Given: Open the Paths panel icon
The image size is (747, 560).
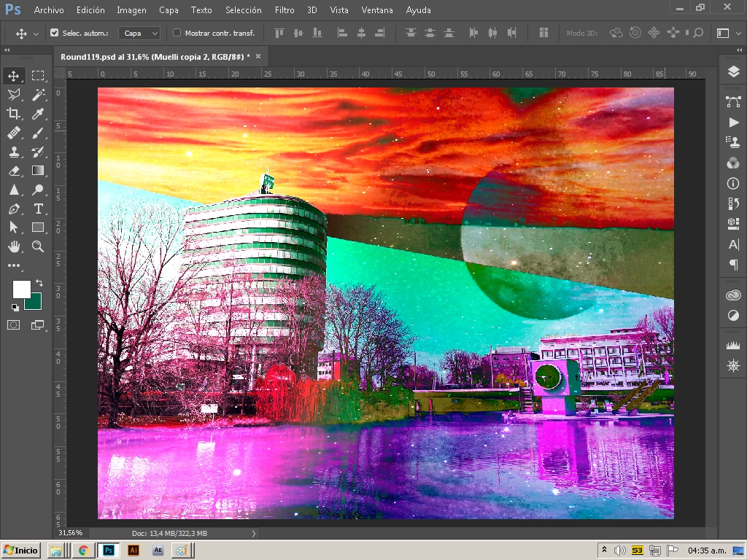Looking at the screenshot, I should (733, 101).
